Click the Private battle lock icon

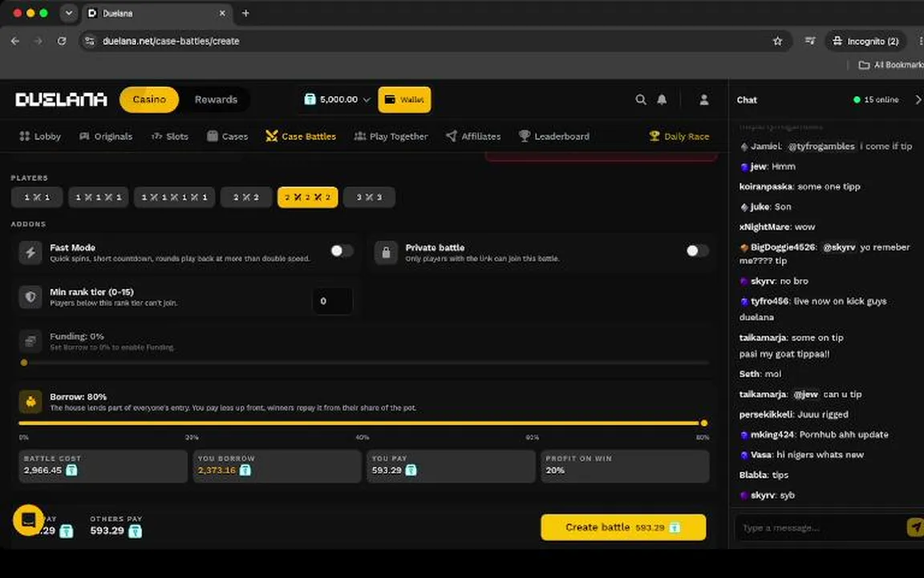pyautogui.click(x=386, y=252)
